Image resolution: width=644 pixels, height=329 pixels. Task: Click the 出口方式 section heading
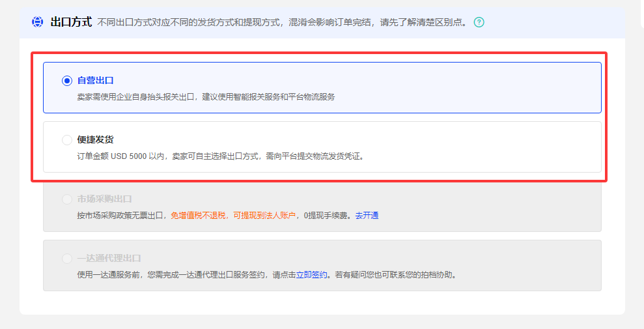[71, 22]
